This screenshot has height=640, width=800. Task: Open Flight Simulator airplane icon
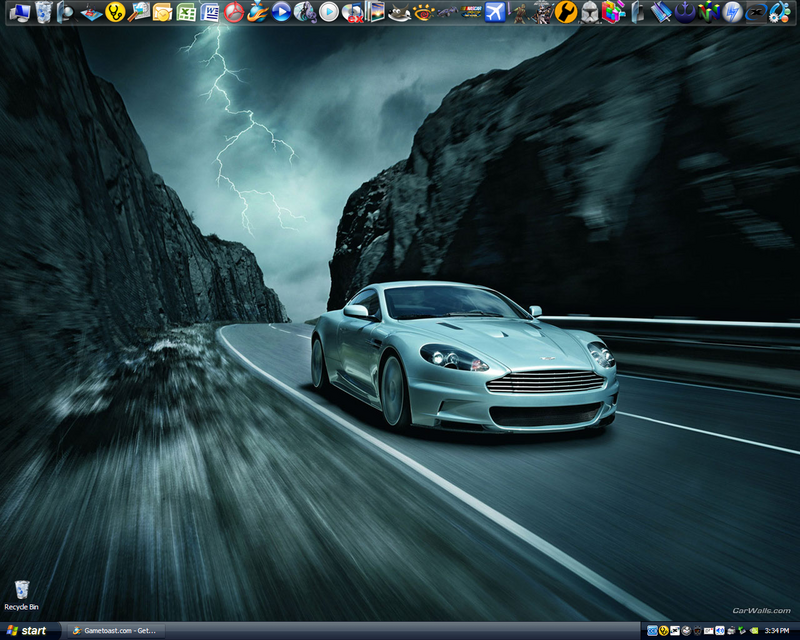[495, 12]
